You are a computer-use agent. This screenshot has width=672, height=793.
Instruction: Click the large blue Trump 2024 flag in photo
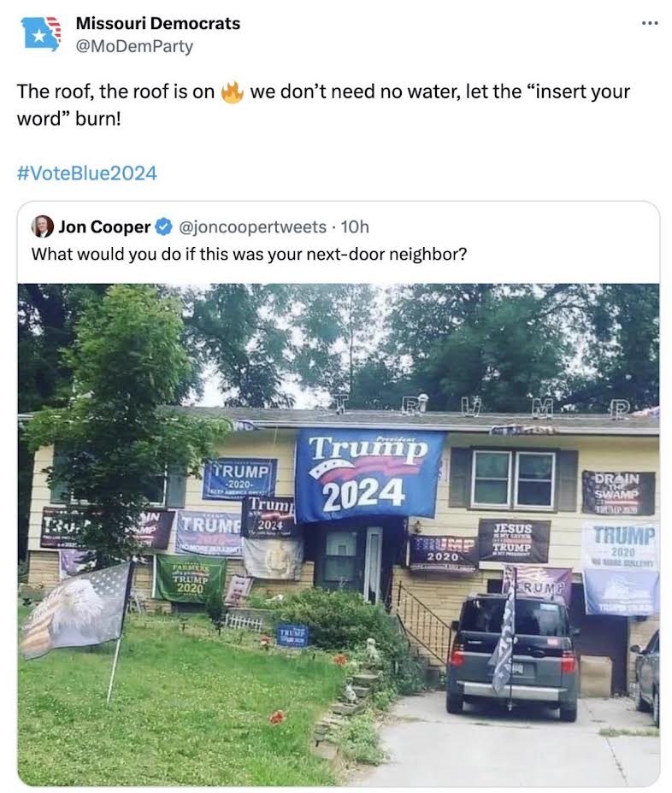pos(368,475)
